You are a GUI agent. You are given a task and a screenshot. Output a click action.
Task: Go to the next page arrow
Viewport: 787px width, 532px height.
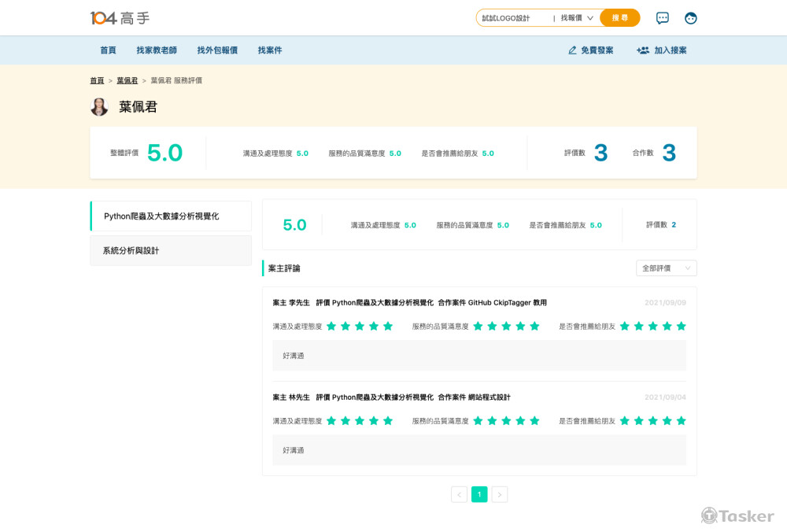coord(500,494)
